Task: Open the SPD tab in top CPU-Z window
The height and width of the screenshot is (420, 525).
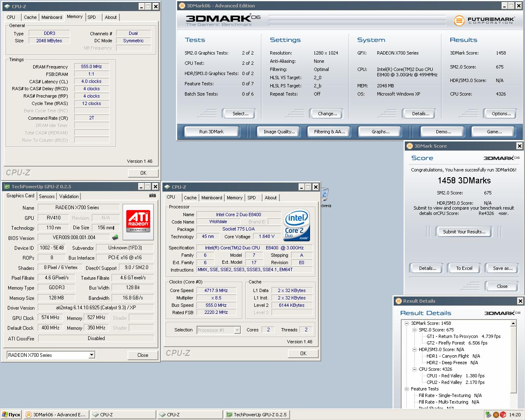Action: 92,17
